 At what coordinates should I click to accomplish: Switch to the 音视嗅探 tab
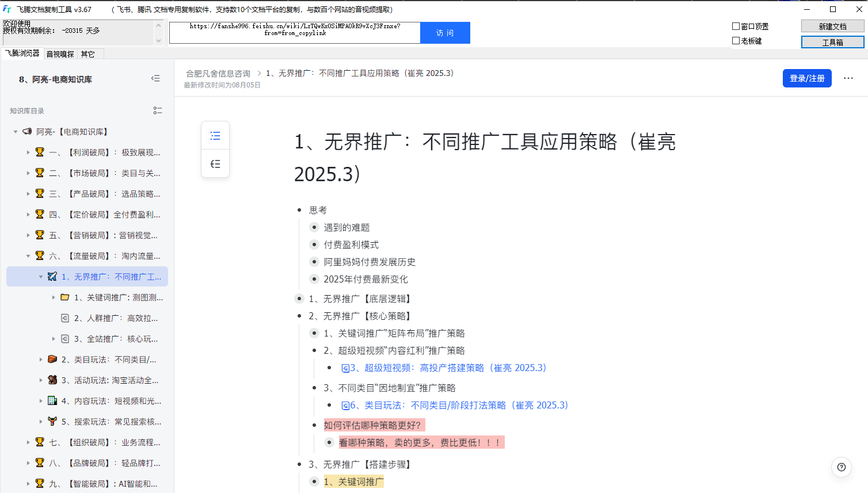click(60, 54)
